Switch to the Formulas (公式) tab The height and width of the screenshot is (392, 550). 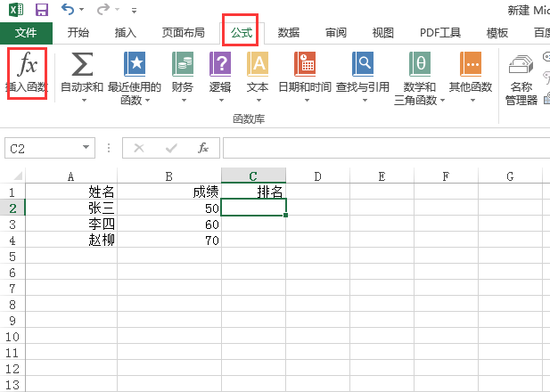(242, 33)
